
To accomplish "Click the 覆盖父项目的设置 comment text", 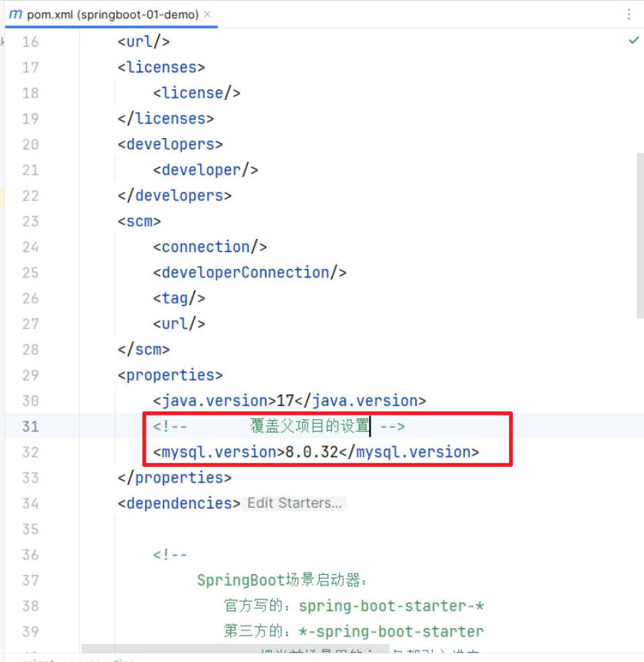I will tap(310, 426).
